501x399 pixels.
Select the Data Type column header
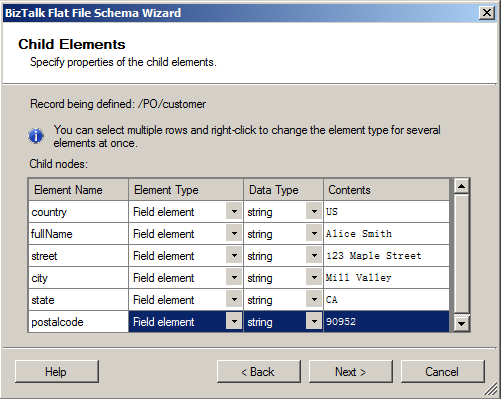pos(283,190)
